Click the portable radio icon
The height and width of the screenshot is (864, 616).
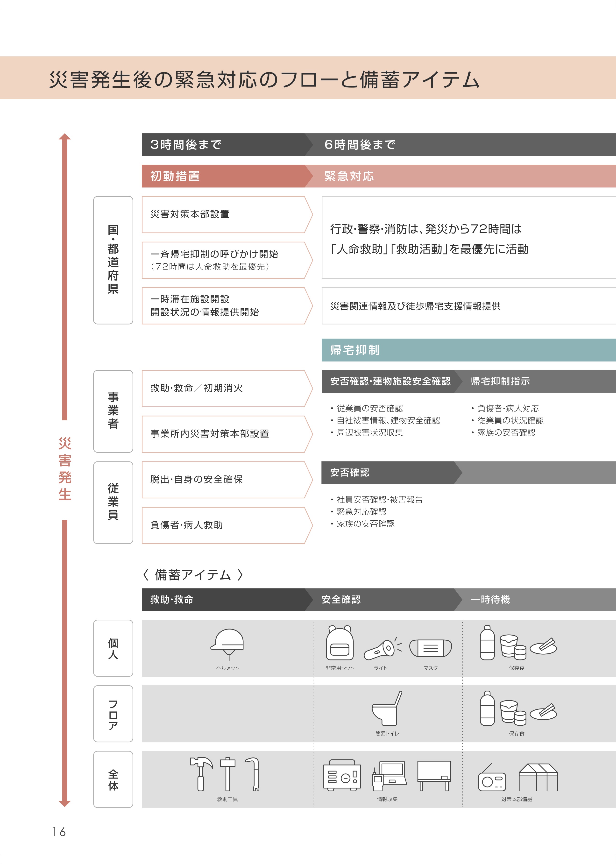coord(492,778)
